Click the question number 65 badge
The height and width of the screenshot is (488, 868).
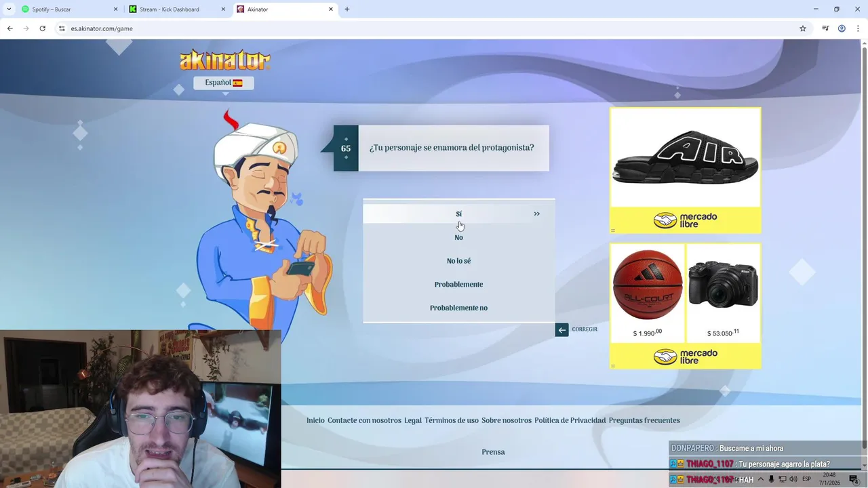tap(346, 148)
